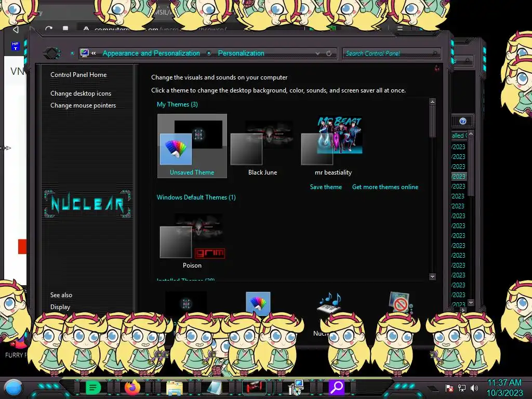
Task: Refresh the Personalization page
Action: click(x=329, y=54)
